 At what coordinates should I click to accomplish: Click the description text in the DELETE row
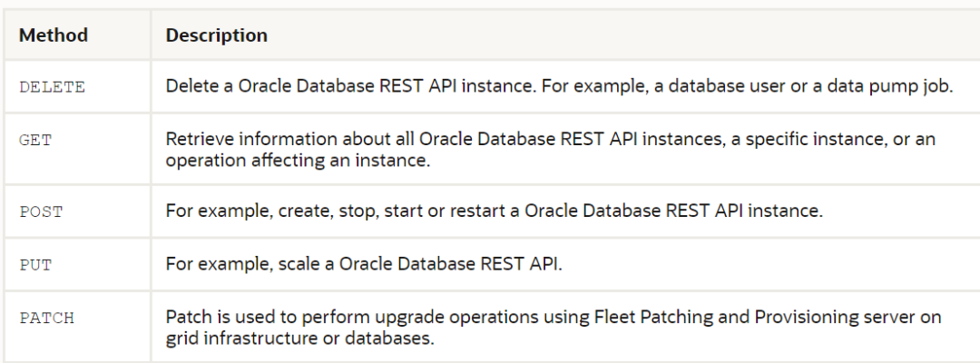pyautogui.click(x=558, y=87)
